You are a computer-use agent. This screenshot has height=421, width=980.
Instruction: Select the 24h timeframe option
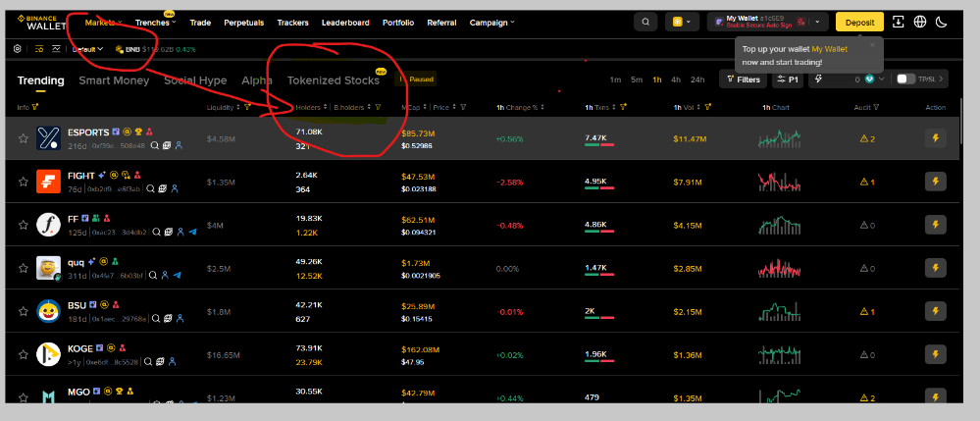pyautogui.click(x=696, y=79)
